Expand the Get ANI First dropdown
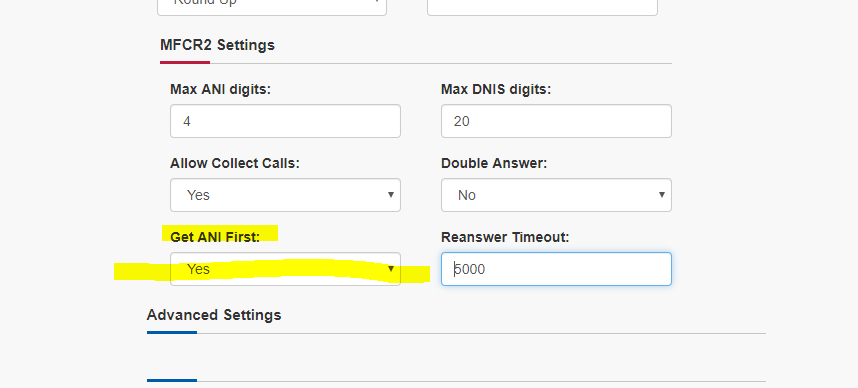This screenshot has width=858, height=388. 285,269
